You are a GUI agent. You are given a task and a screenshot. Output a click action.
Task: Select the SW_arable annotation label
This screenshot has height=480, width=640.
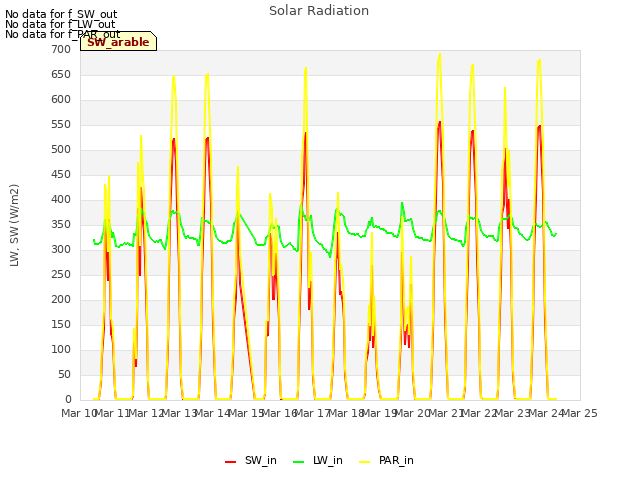(x=118, y=42)
